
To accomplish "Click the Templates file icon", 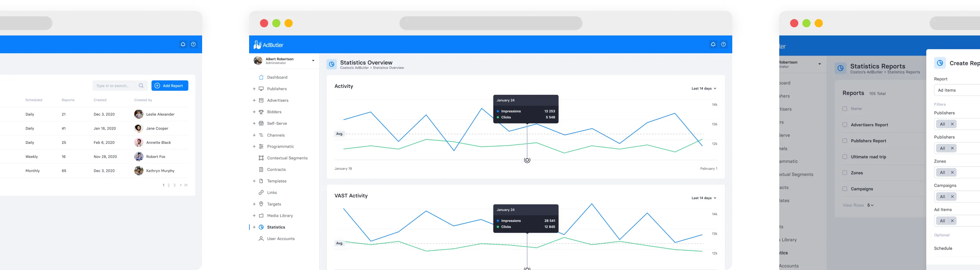I will pos(261,181).
